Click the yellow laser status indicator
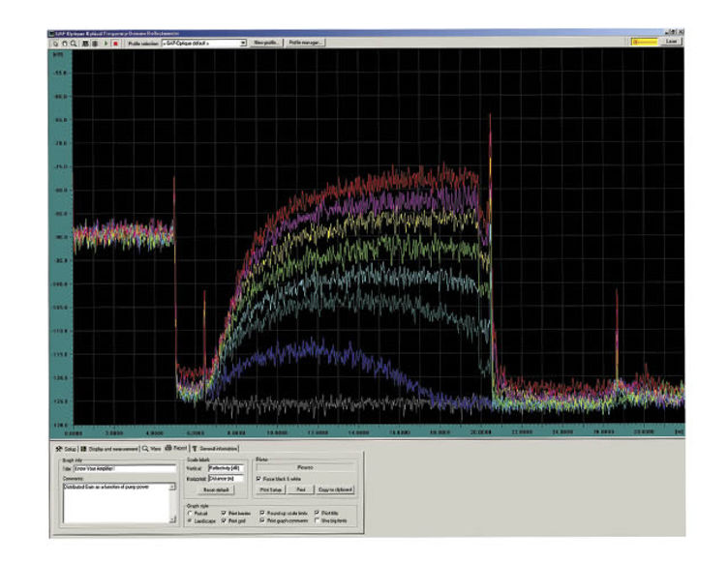The width and height of the screenshot is (728, 564). coord(644,43)
